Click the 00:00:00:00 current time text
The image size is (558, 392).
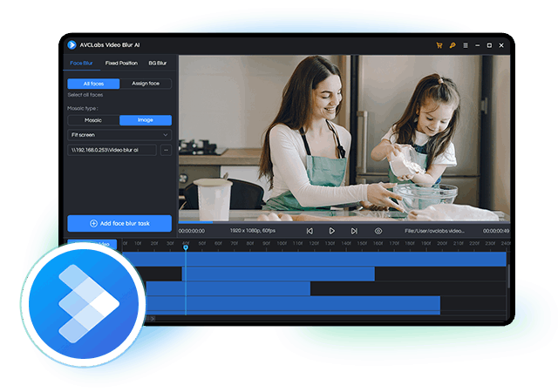click(x=192, y=231)
